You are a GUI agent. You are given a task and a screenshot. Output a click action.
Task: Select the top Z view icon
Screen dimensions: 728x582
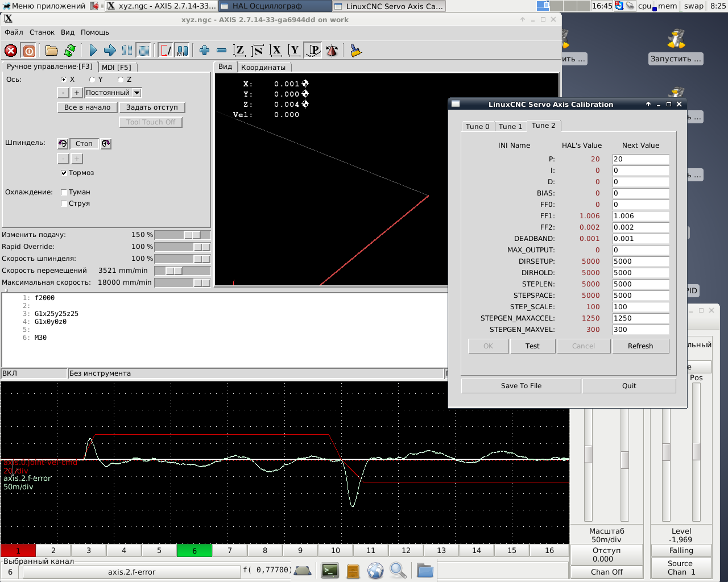239,51
